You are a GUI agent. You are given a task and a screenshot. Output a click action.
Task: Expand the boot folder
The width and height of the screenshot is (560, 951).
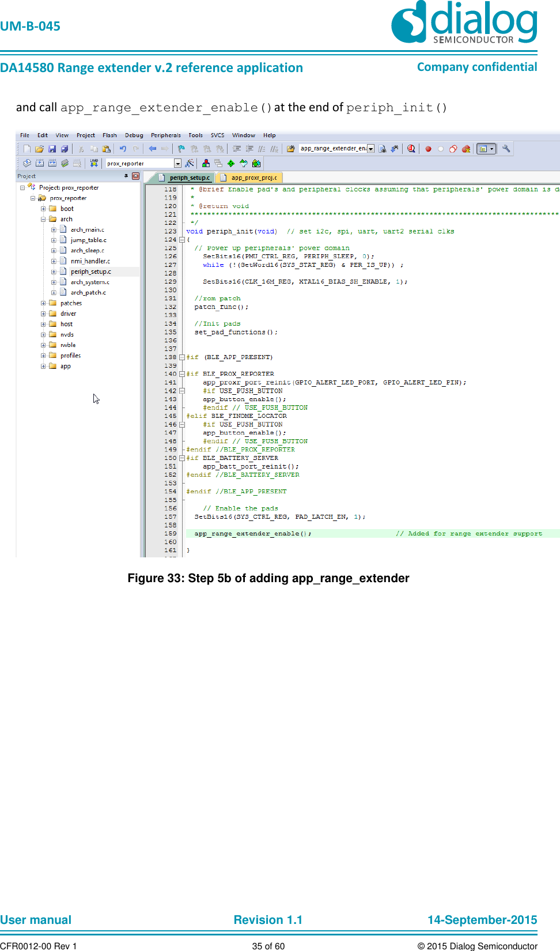pos(43,209)
